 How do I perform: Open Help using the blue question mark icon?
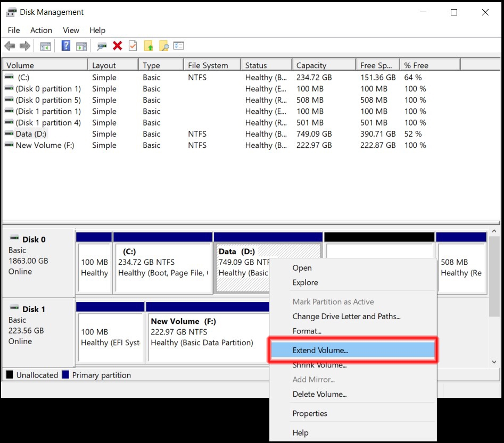65,46
